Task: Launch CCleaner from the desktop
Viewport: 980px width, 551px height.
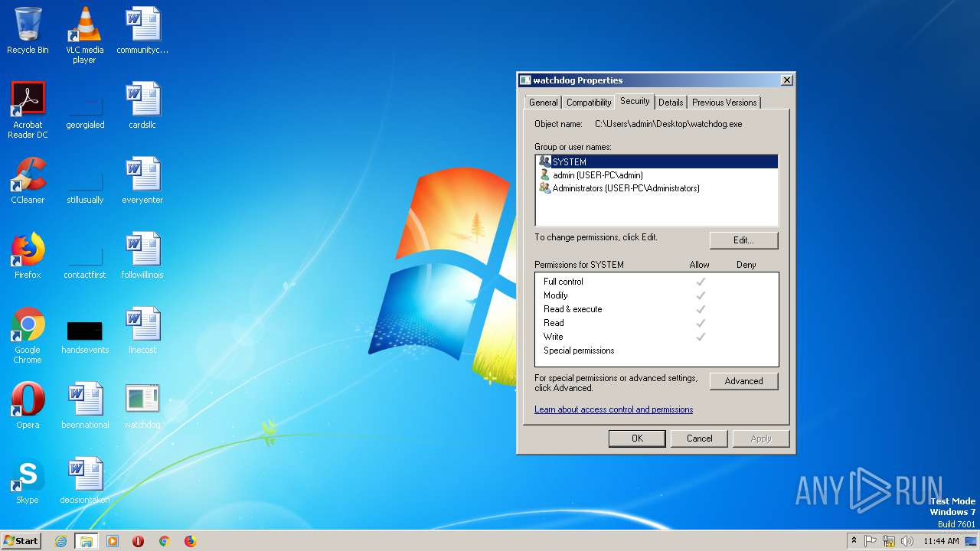Action: (28, 181)
